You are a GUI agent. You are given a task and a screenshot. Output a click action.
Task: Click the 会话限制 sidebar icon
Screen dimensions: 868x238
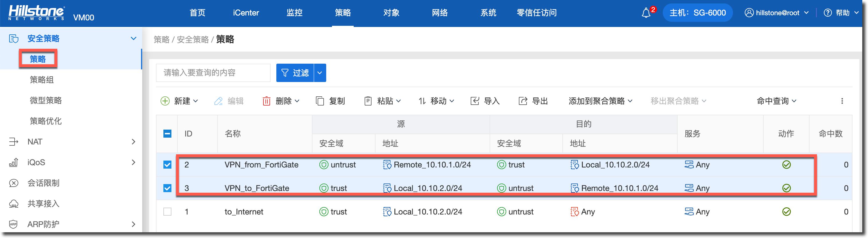13,183
